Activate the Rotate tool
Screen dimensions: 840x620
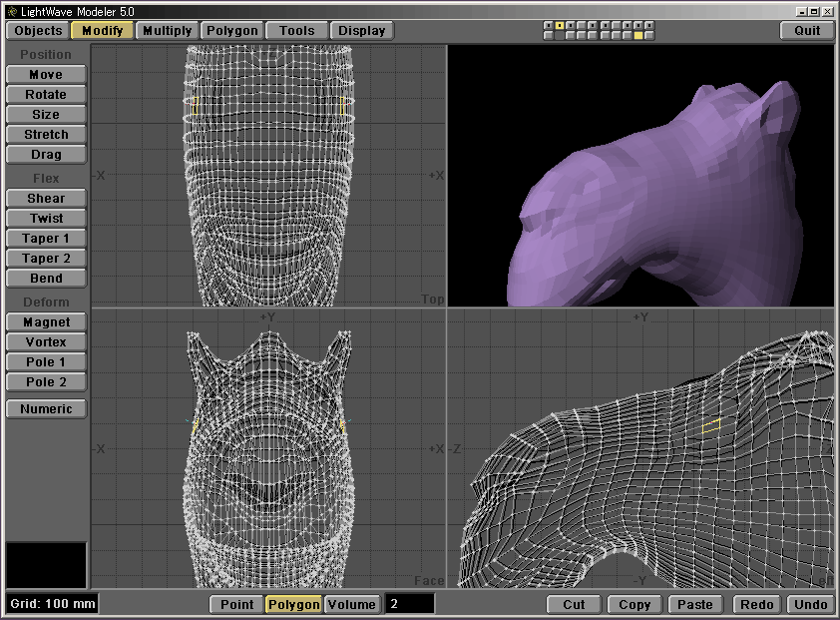point(46,95)
